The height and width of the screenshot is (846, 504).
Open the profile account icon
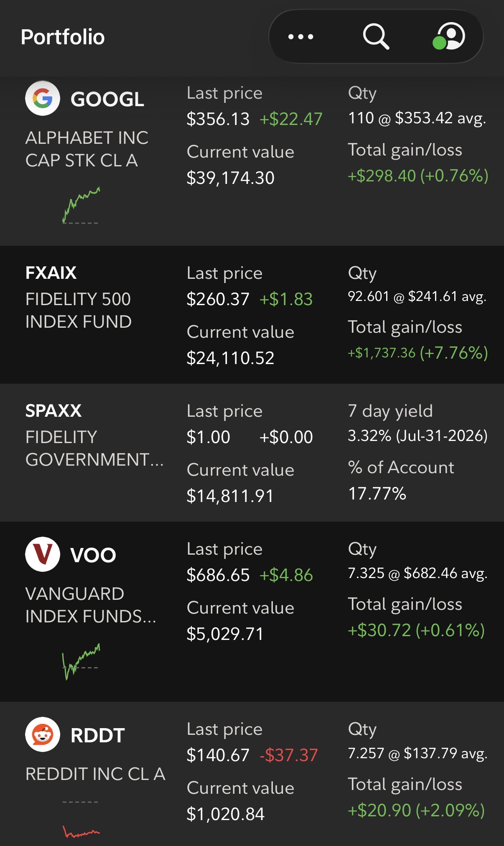pyautogui.click(x=449, y=36)
